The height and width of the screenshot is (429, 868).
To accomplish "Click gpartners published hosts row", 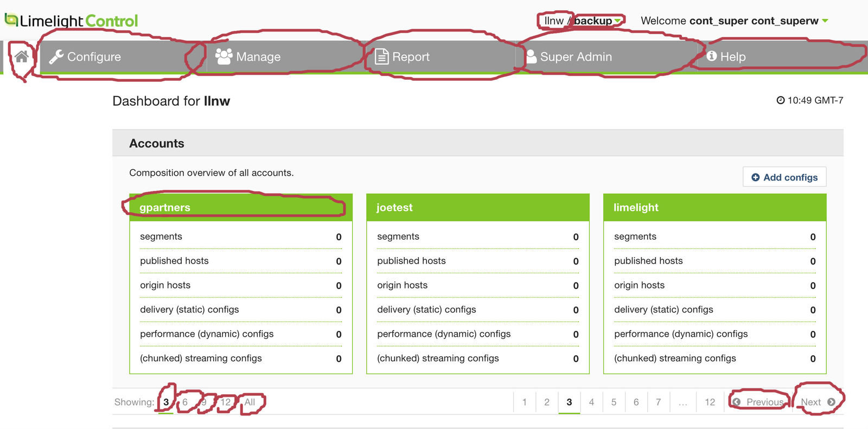I will 241,261.
